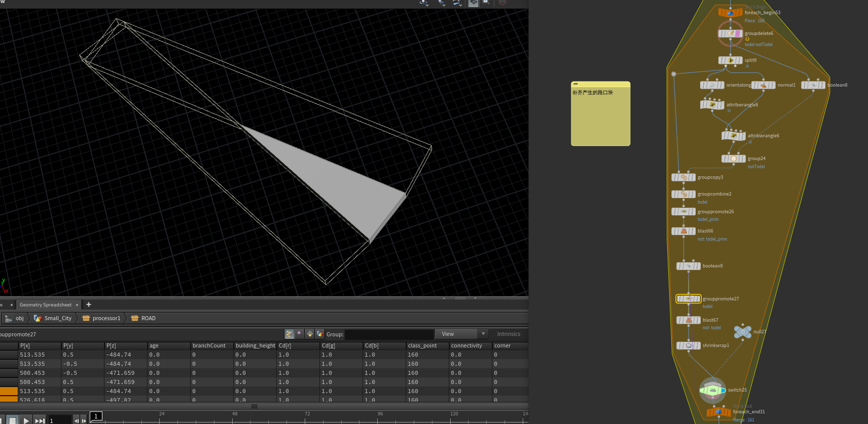
Task: Click the processor1 path segment
Action: 106,318
